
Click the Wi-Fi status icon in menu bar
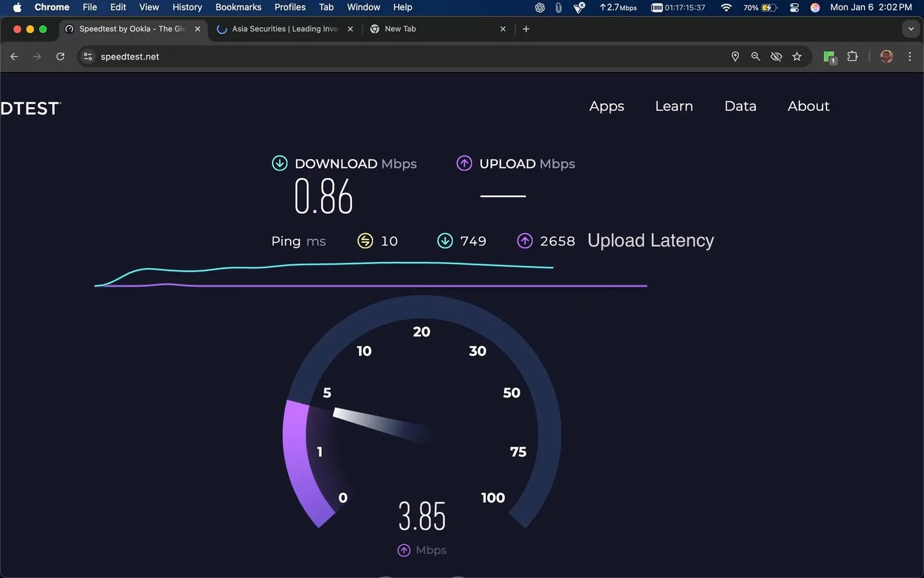[x=726, y=8]
